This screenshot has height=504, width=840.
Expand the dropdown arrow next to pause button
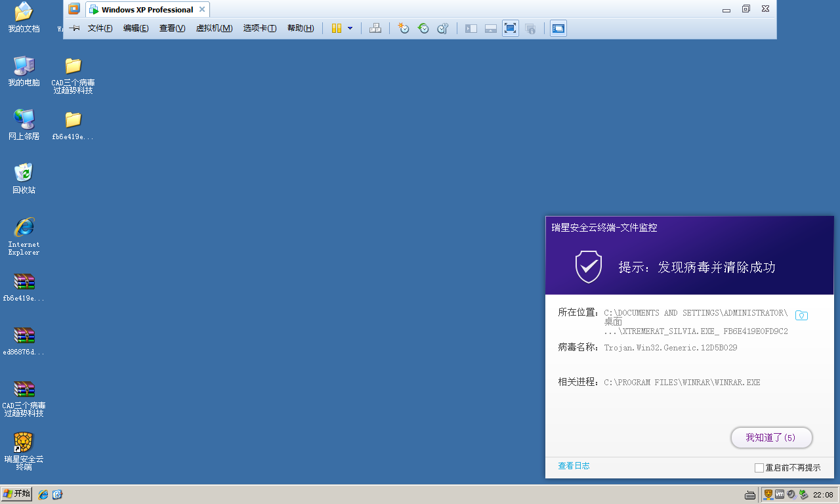click(x=350, y=28)
